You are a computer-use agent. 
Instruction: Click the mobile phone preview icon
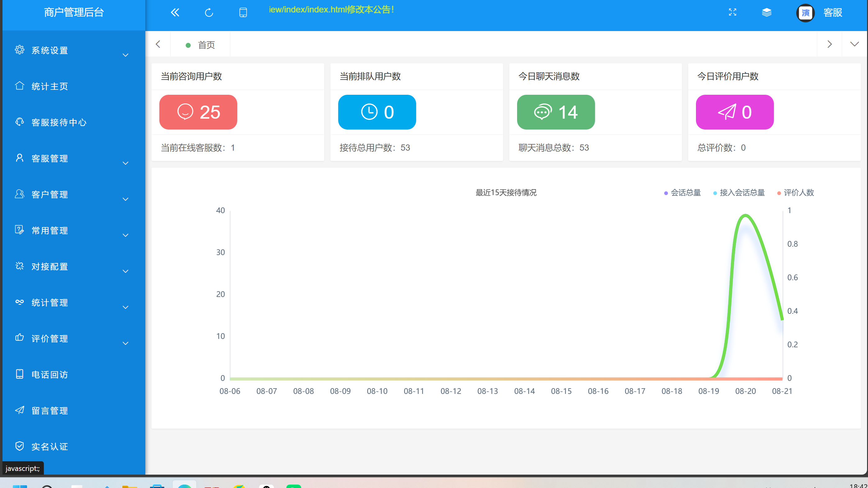[243, 12]
